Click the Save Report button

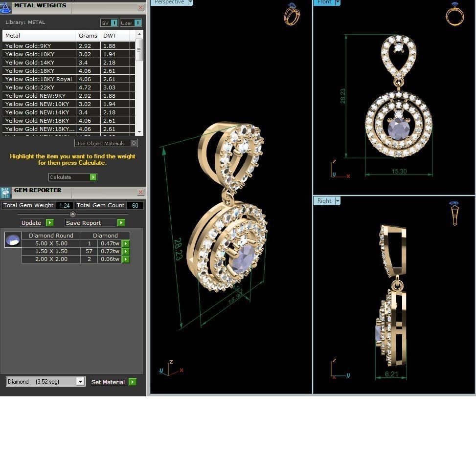point(91,223)
